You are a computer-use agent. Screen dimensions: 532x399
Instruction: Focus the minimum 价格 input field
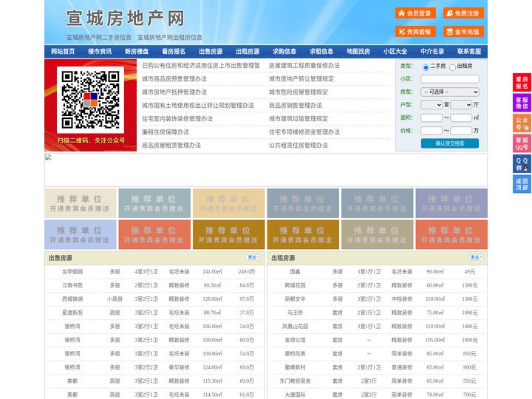click(x=432, y=131)
